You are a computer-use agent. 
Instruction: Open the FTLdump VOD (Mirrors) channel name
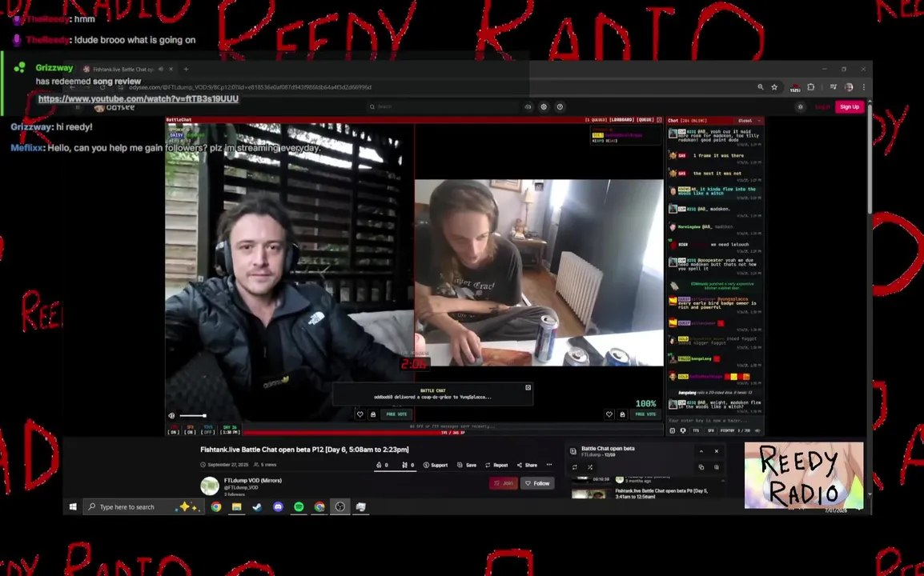coord(253,481)
